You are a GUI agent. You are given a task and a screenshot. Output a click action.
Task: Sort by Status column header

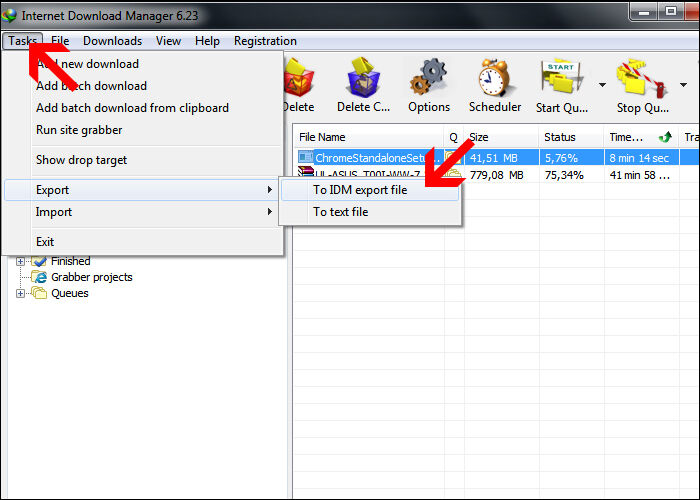pos(571,137)
